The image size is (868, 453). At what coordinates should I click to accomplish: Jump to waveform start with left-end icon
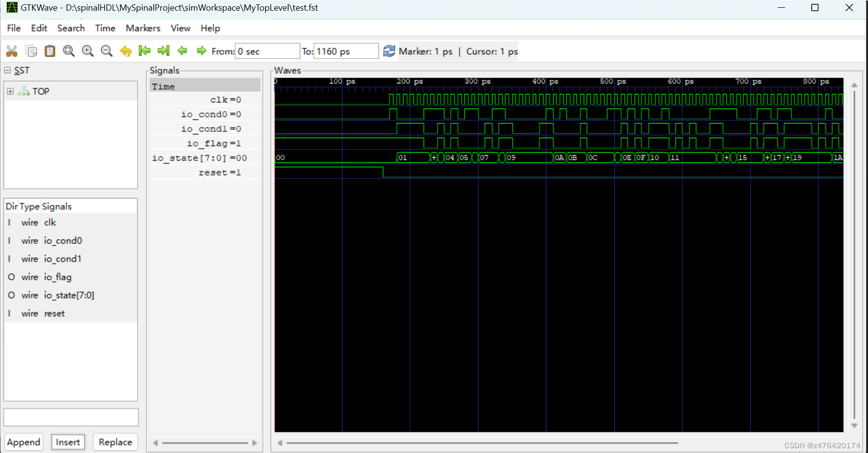point(145,51)
